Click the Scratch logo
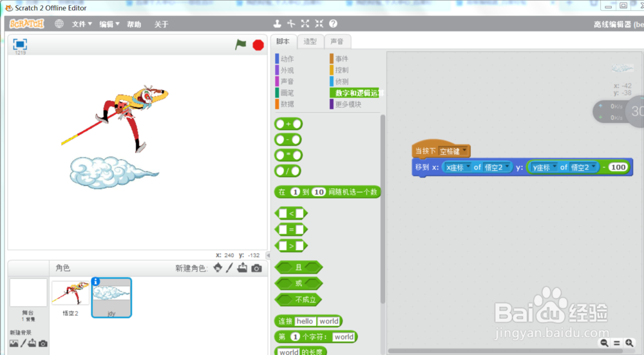This screenshot has width=644, height=355. pos(26,24)
